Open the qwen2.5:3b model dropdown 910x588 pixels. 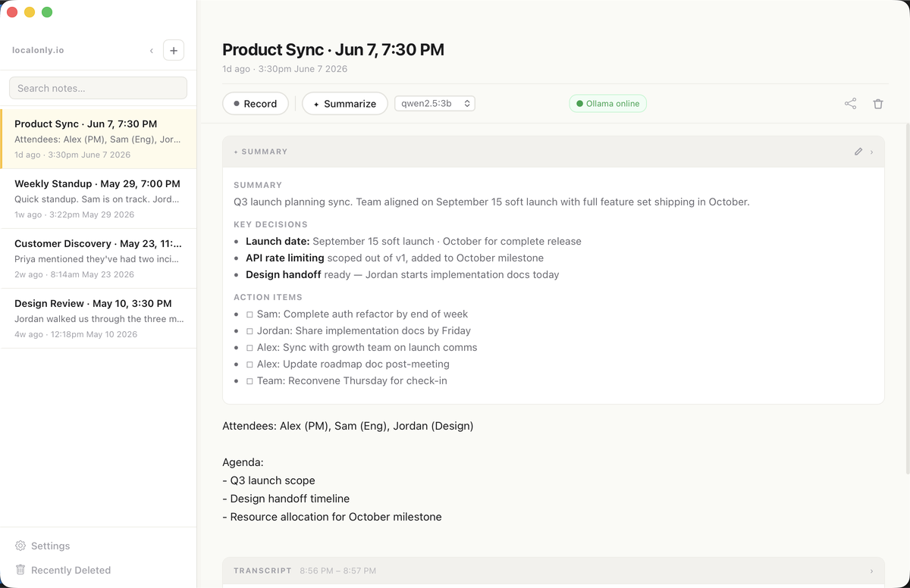coord(435,103)
